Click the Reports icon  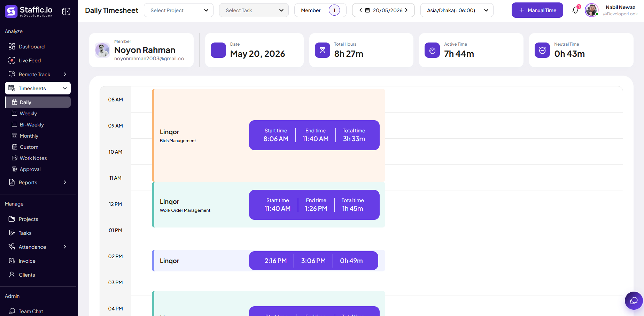[12, 182]
